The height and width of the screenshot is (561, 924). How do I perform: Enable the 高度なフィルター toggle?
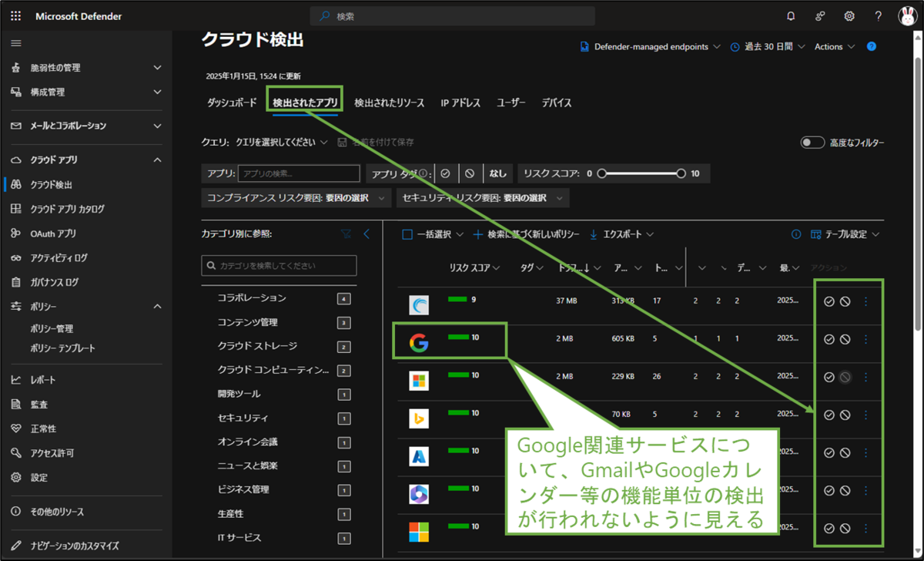[812, 142]
